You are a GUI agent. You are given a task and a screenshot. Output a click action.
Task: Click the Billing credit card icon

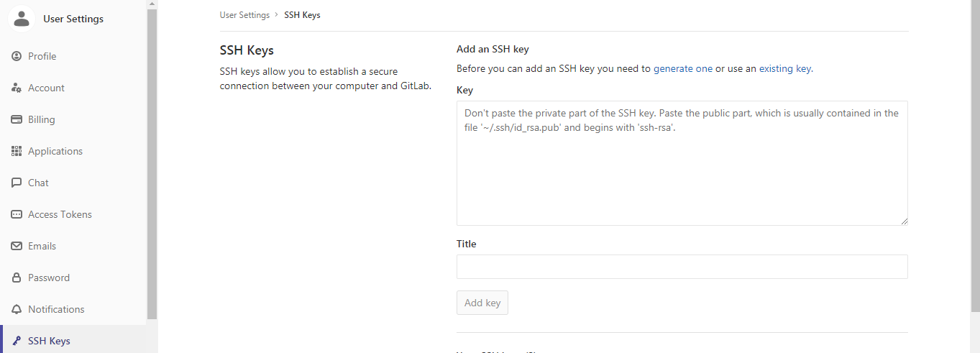[x=17, y=119]
